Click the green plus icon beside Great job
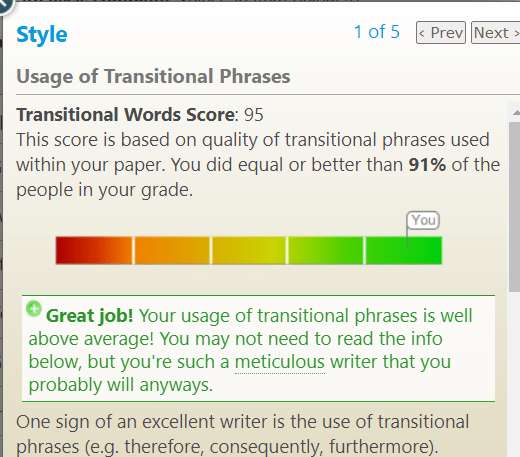This screenshot has width=520, height=457. click(34, 308)
